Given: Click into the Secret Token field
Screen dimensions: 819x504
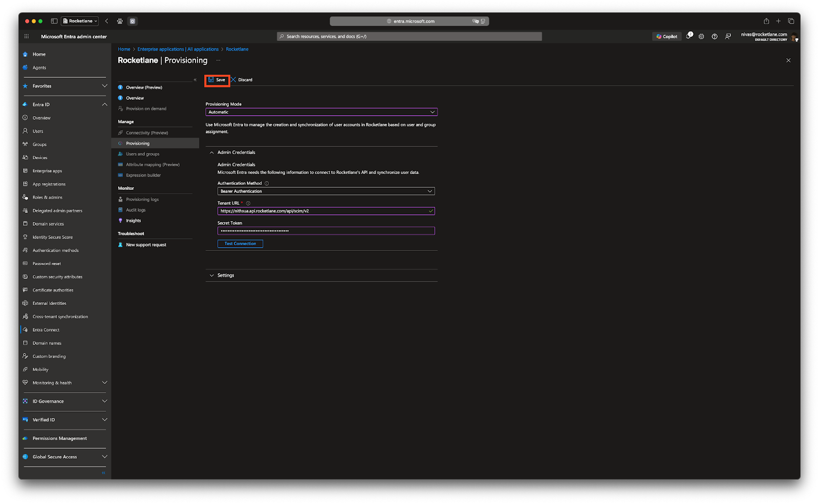Looking at the screenshot, I should (x=326, y=231).
